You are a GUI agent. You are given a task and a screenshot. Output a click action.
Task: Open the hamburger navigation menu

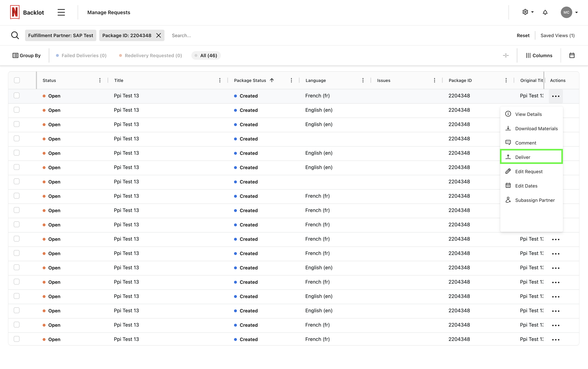pos(61,12)
